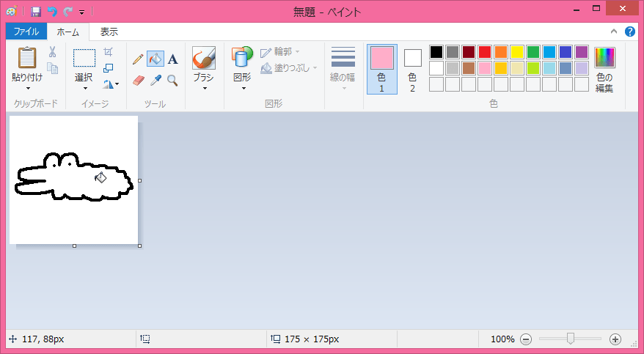644x354 pixels.
Task: Click the 100% zoom level text
Action: (502, 339)
